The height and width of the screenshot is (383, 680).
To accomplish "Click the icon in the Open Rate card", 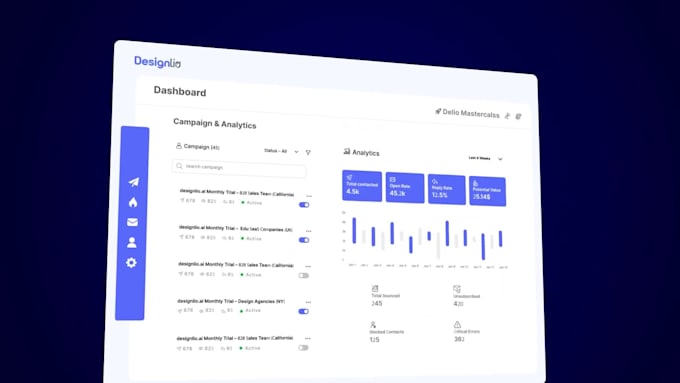I will pos(392,179).
